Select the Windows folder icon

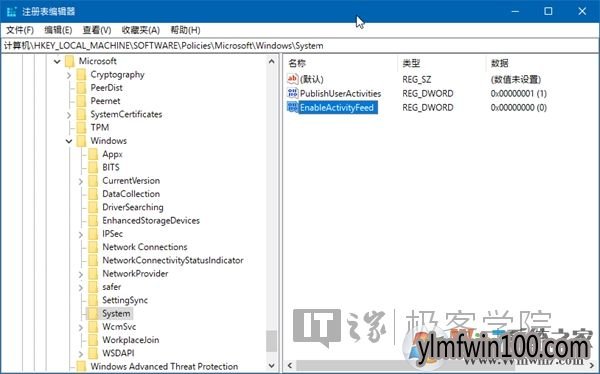pos(81,141)
